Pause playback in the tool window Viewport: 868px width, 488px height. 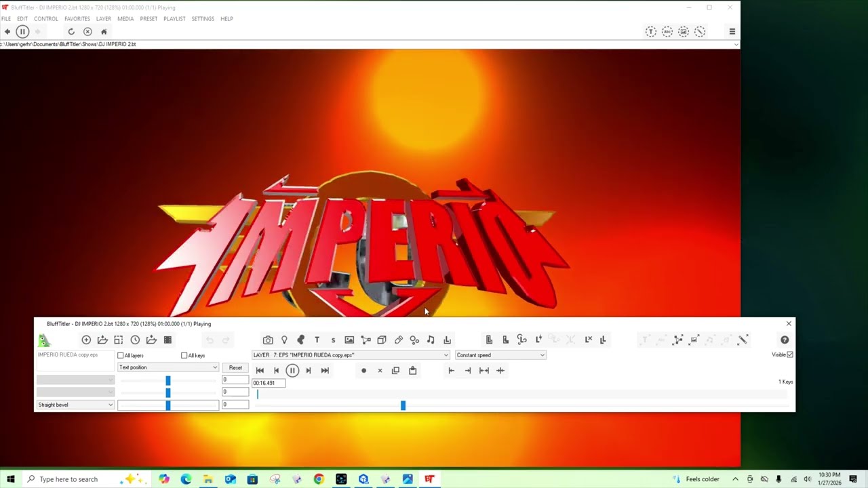(x=292, y=371)
